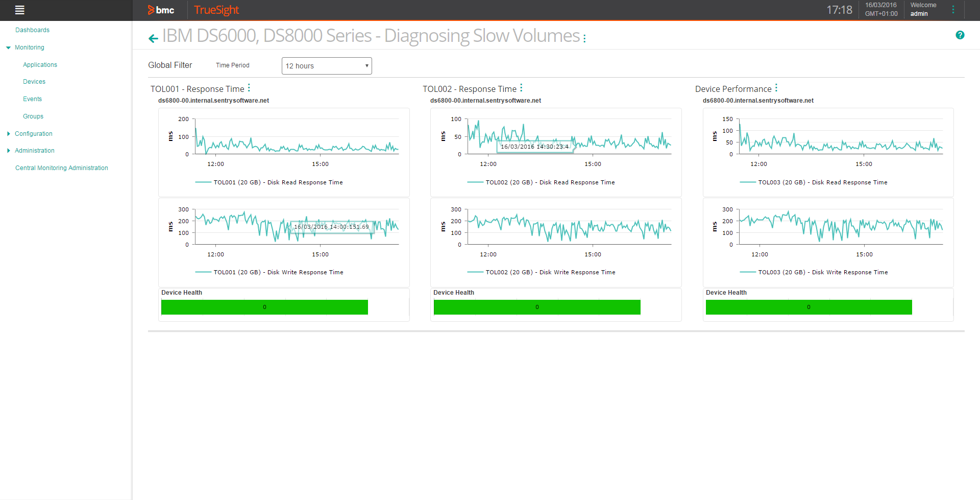
Task: Click TOL001 Device Health green bar
Action: point(264,307)
